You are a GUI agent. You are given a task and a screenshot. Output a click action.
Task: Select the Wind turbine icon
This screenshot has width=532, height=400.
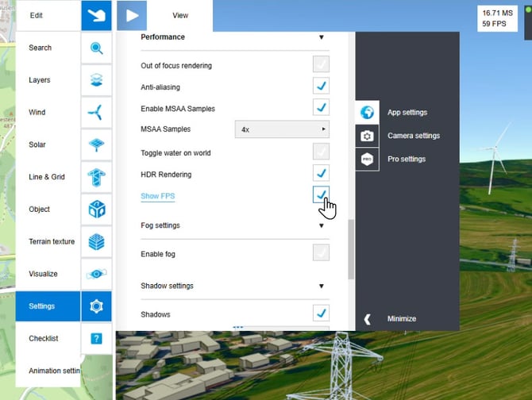[97, 113]
